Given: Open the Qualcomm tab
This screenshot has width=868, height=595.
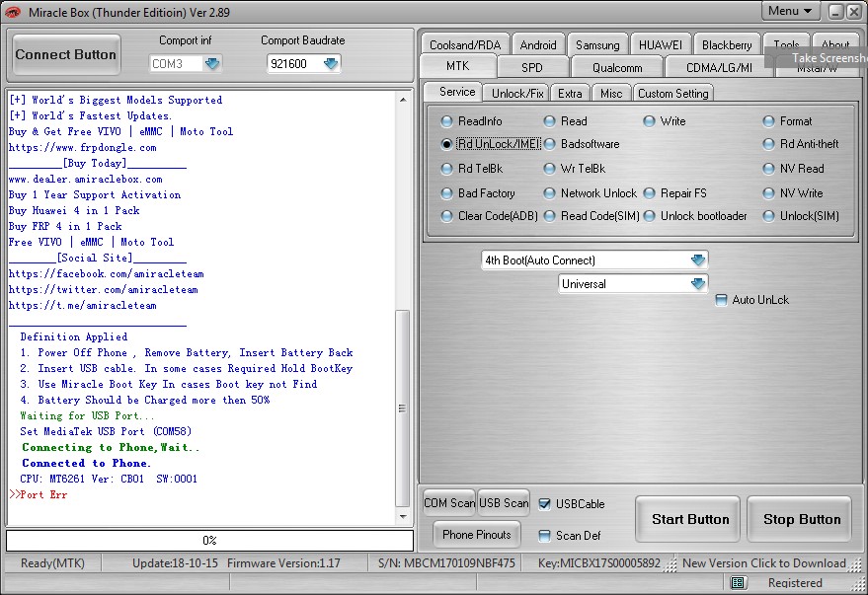Looking at the screenshot, I should pos(617,67).
